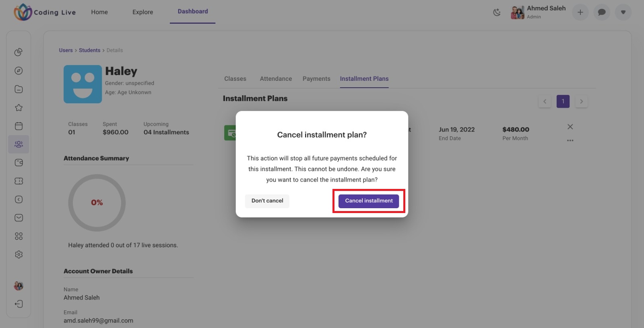
Task: Select Dashboard in top navigation
Action: click(193, 12)
